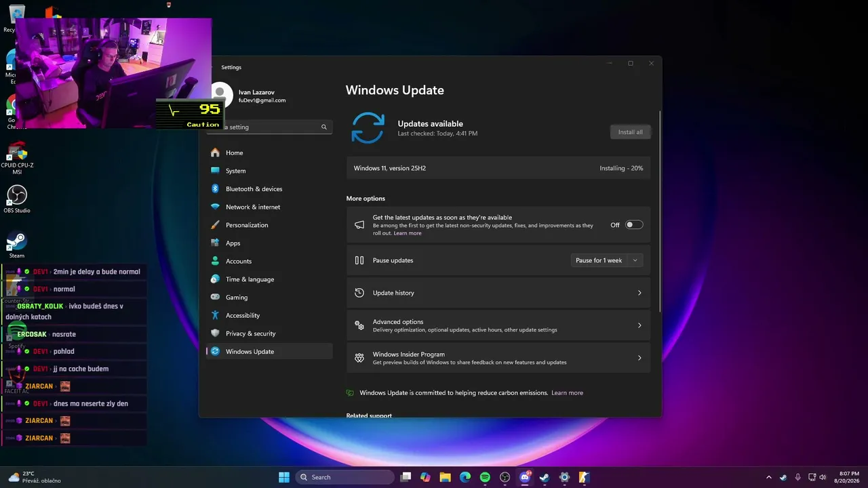This screenshot has width=868, height=488.
Task: Open carbon emissions Learn more link
Action: click(x=567, y=393)
